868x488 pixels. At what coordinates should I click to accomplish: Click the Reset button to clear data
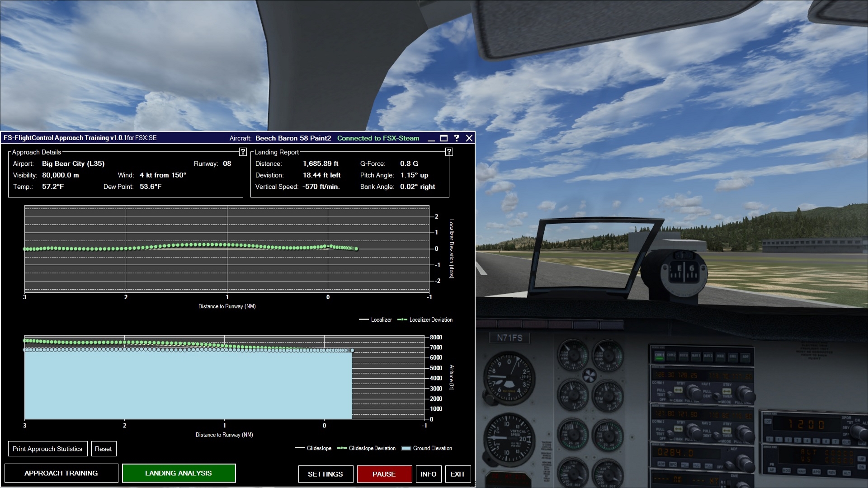pyautogui.click(x=103, y=448)
